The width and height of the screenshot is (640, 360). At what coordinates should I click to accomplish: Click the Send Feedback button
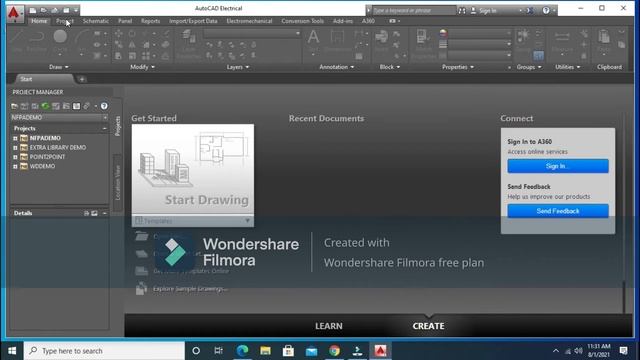(558, 211)
